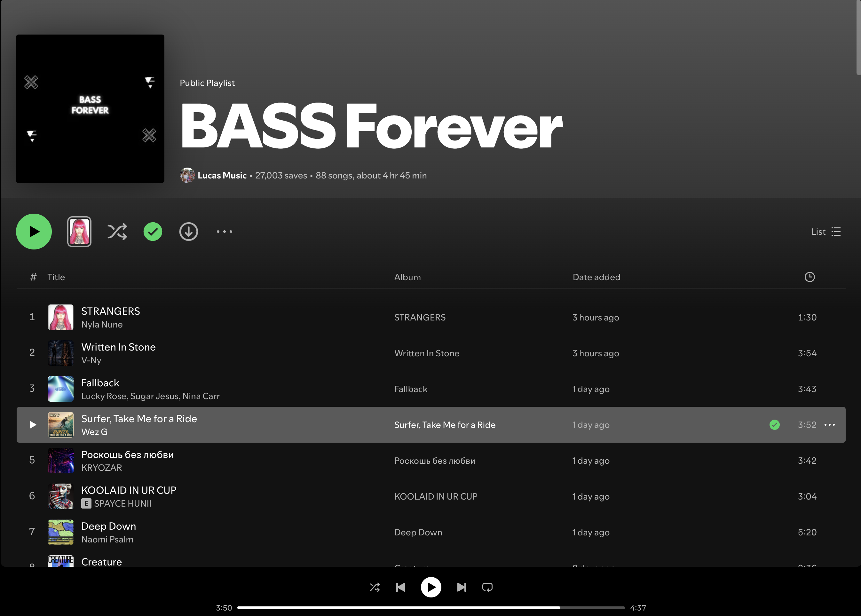Toggle repeat in the player bar

(x=487, y=587)
